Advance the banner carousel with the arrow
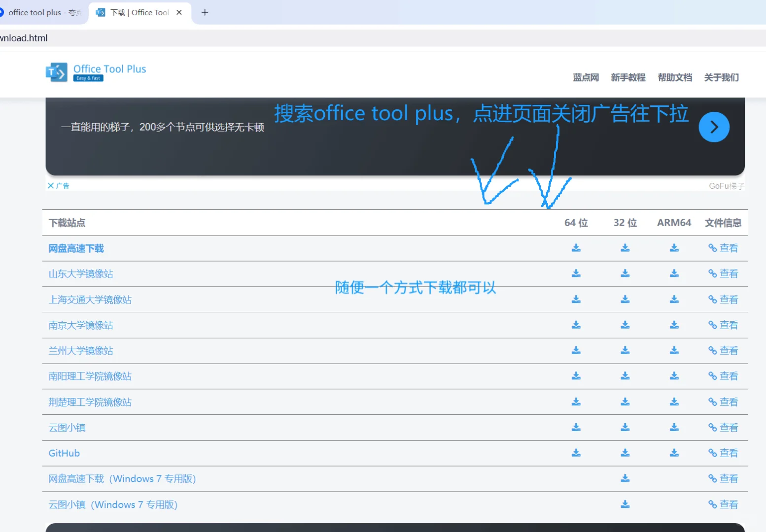The height and width of the screenshot is (532, 766). tap(714, 127)
